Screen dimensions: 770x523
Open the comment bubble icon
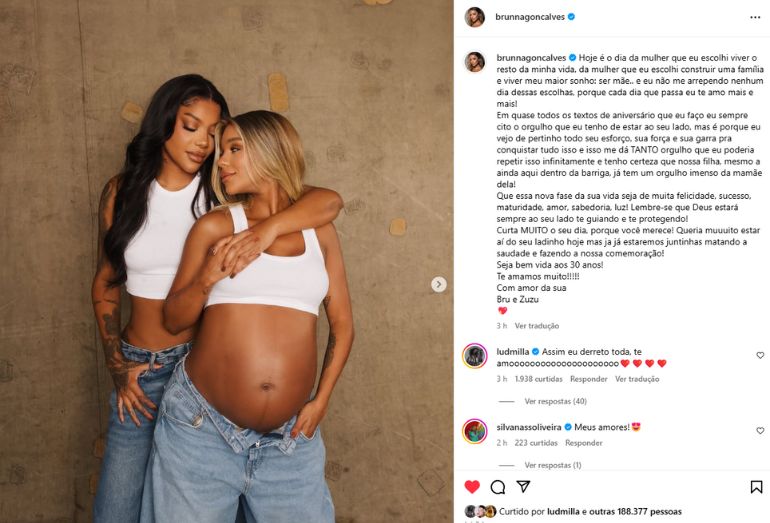click(x=497, y=487)
